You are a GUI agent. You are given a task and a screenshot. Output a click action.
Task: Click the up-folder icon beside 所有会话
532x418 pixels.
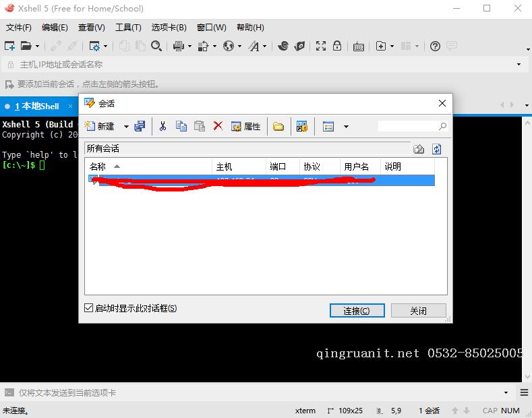[x=419, y=149]
